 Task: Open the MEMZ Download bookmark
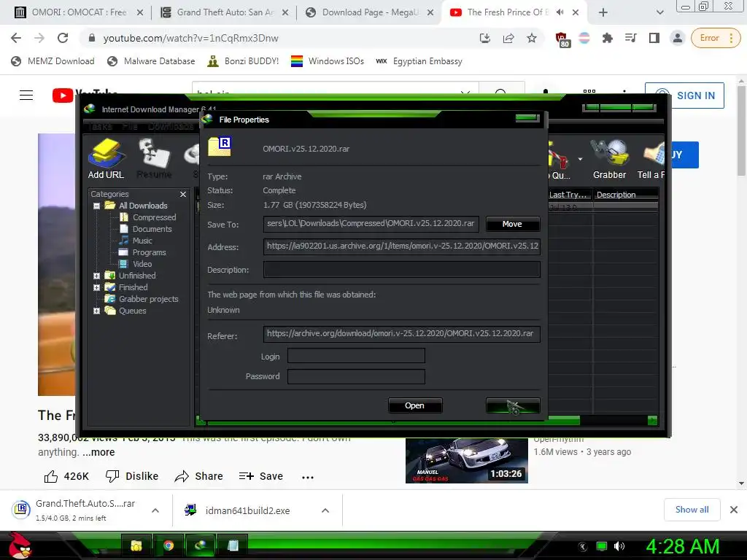[53, 61]
